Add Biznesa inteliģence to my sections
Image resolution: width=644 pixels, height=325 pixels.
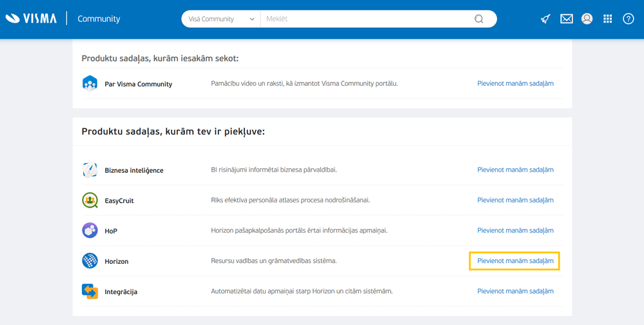point(516,170)
